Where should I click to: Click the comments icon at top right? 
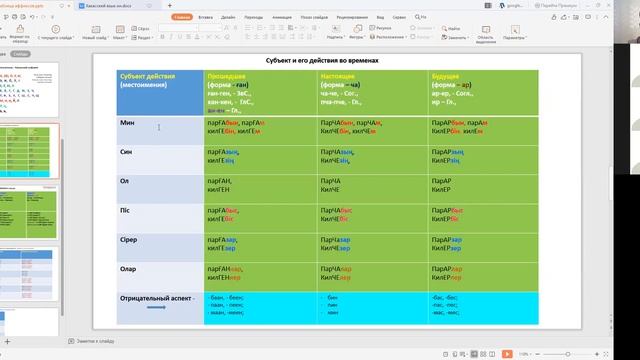coord(588,17)
